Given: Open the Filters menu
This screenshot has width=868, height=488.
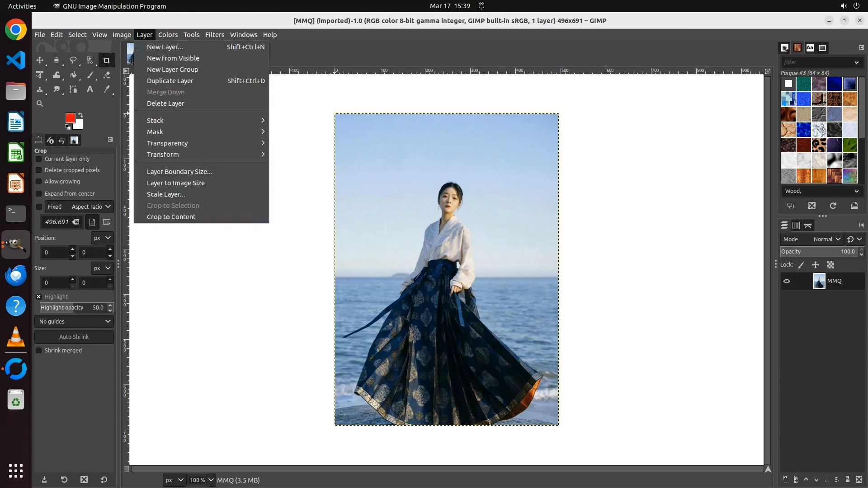Looking at the screenshot, I should [214, 35].
